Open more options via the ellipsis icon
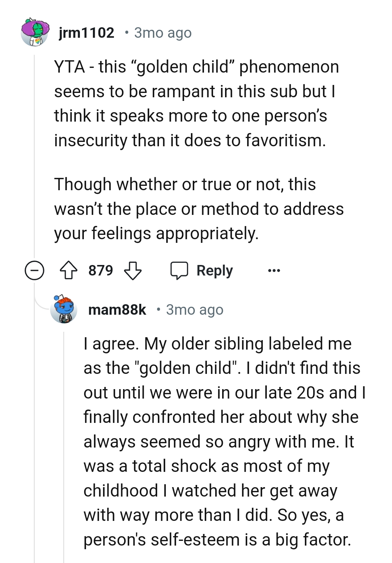Screen dimensions: 392x563 [274, 270]
